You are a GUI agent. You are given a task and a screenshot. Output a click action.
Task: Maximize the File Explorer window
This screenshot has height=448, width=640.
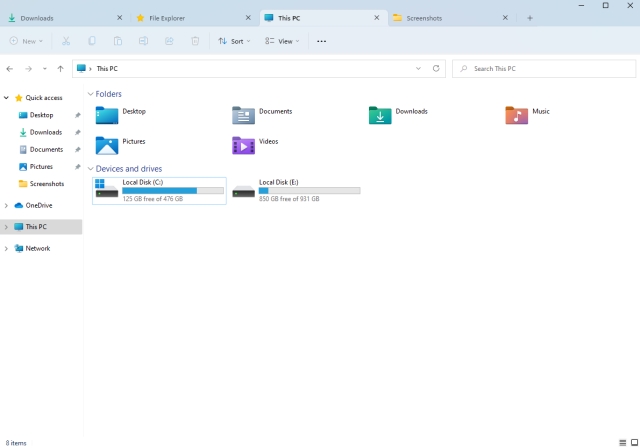click(x=606, y=5)
